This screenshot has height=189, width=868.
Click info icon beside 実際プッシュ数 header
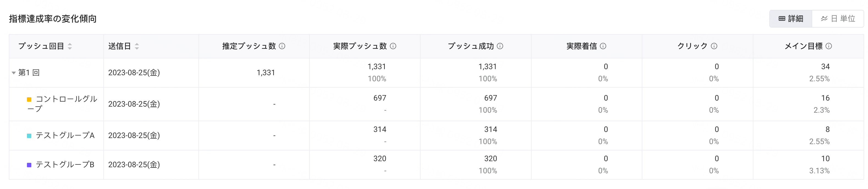[x=393, y=46]
